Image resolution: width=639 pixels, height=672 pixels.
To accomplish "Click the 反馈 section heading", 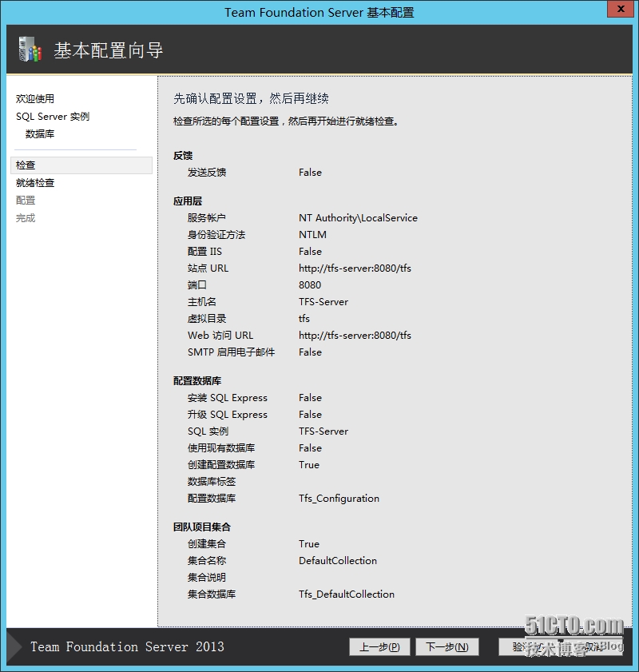I will (x=183, y=156).
